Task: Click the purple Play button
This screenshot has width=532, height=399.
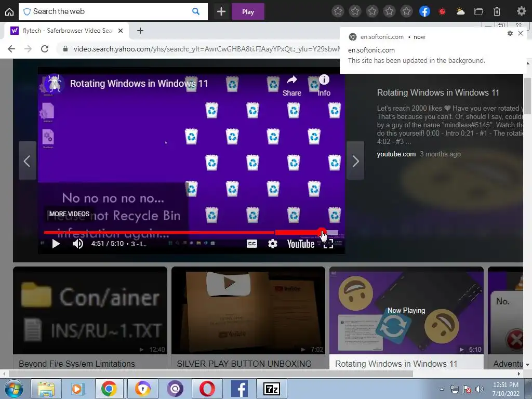Action: 248,12
